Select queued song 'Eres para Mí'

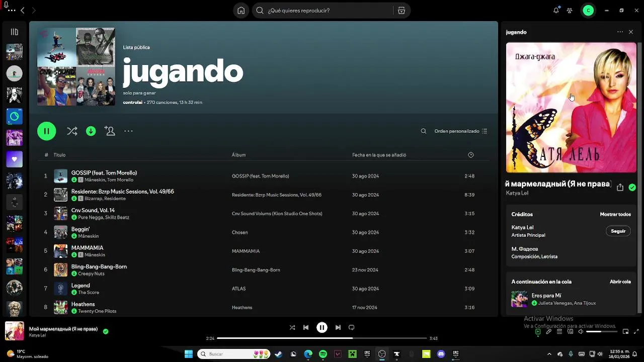tap(546, 296)
